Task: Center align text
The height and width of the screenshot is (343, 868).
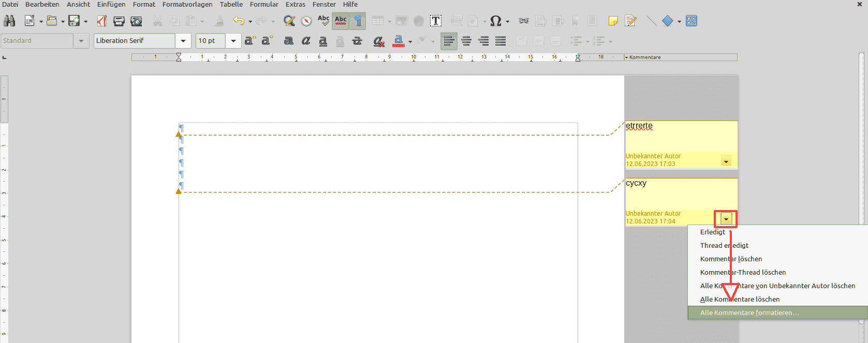Action: coord(466,41)
